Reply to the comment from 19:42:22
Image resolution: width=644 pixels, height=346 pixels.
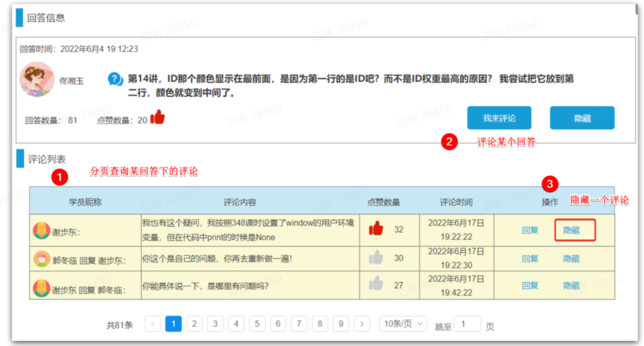pyautogui.click(x=530, y=286)
